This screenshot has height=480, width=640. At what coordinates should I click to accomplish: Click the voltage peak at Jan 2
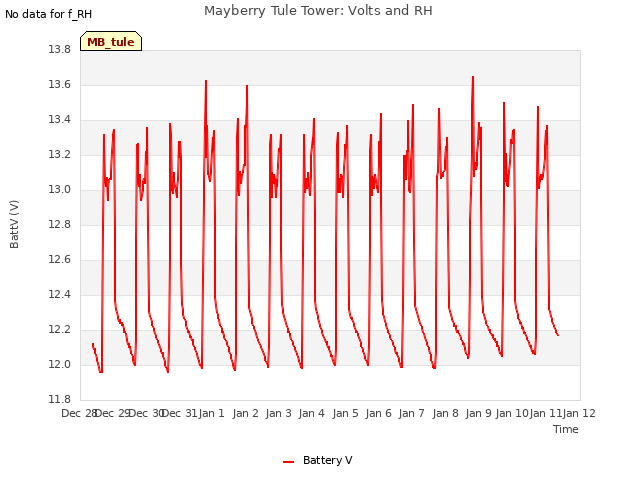(247, 86)
